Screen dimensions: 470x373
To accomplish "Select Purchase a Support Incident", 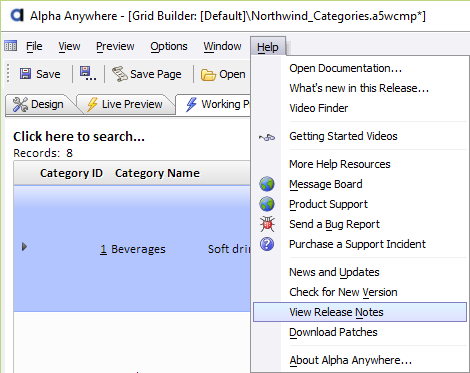I will (x=357, y=244).
